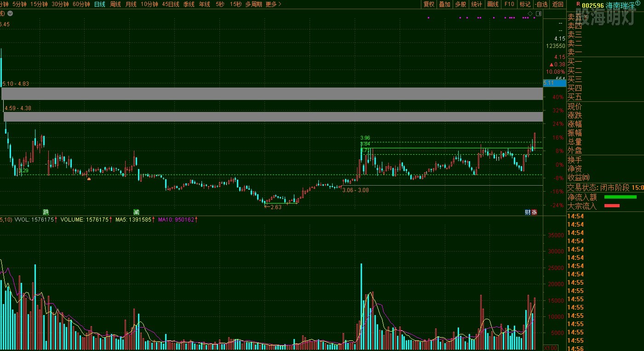Select the 季线 quarterly tab
The width and height of the screenshot is (644, 351).
click(189, 4)
